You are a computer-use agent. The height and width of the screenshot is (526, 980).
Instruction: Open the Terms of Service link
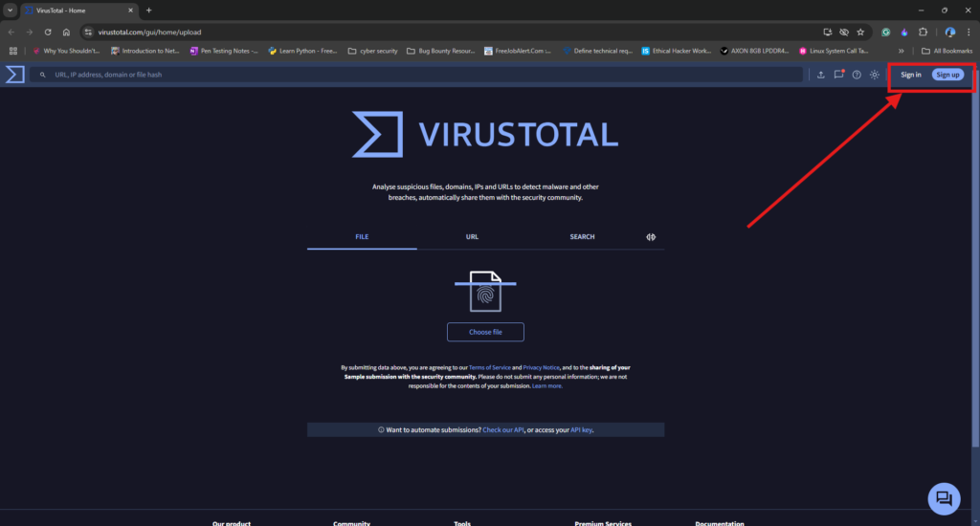[489, 367]
